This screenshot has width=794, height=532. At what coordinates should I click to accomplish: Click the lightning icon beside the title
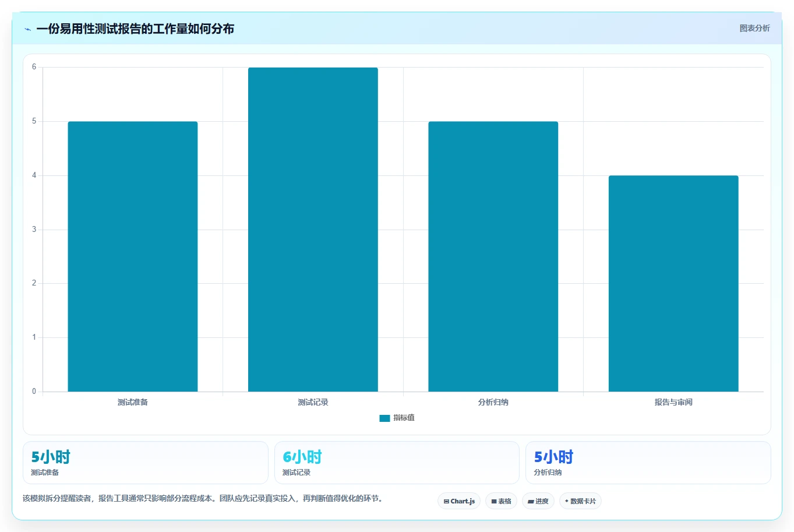point(27,29)
